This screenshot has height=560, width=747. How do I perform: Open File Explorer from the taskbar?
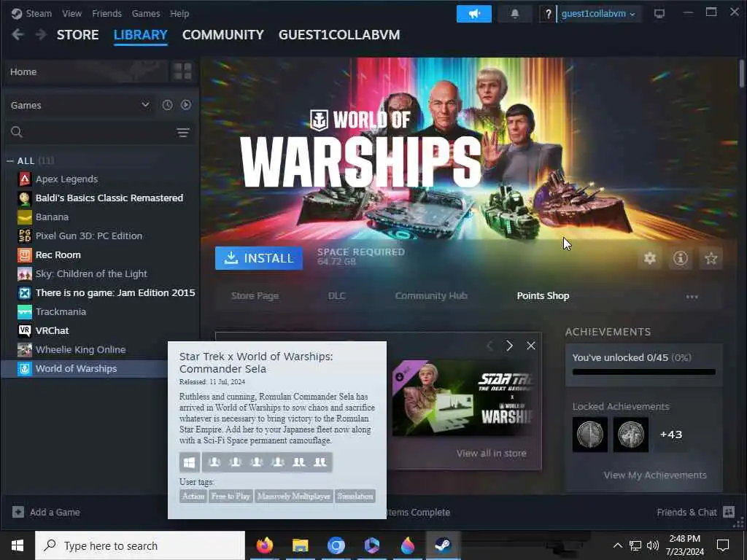pos(300,545)
